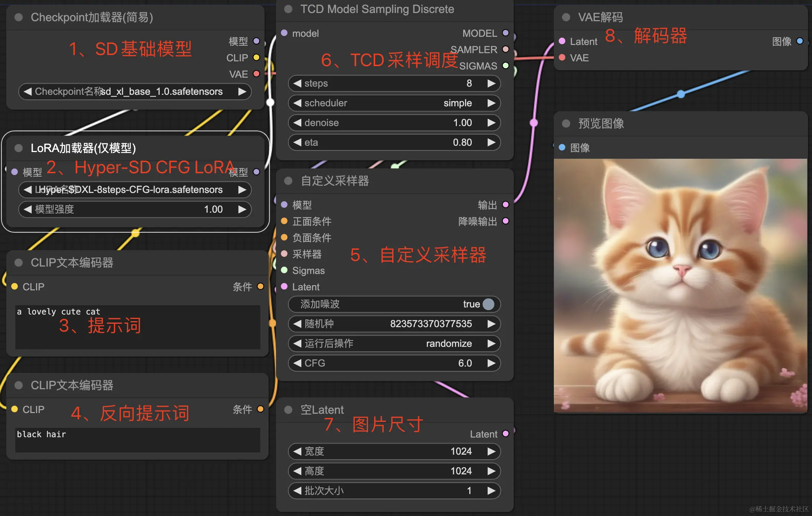Viewport: 812px width, 516px height.
Task: Click the TCD Model Sampling Discrete node title
Action: (377, 9)
